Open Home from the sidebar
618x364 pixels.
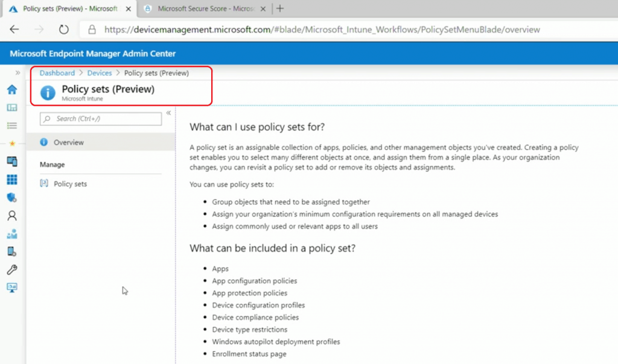tap(12, 89)
